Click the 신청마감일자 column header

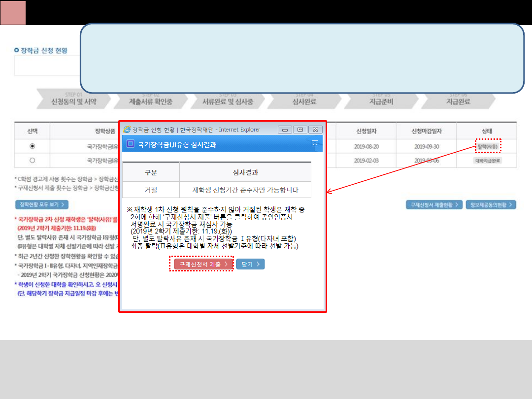[x=426, y=131]
